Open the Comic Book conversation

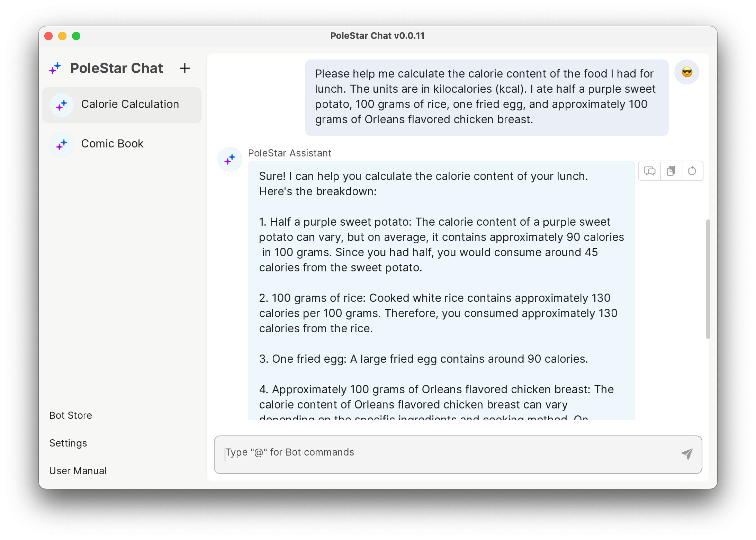click(x=112, y=144)
